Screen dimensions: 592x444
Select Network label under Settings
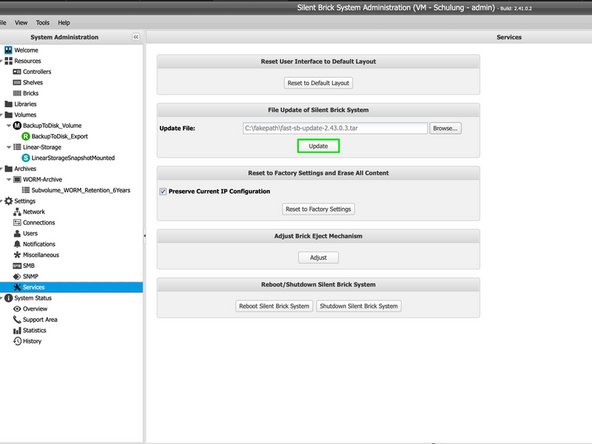(34, 212)
